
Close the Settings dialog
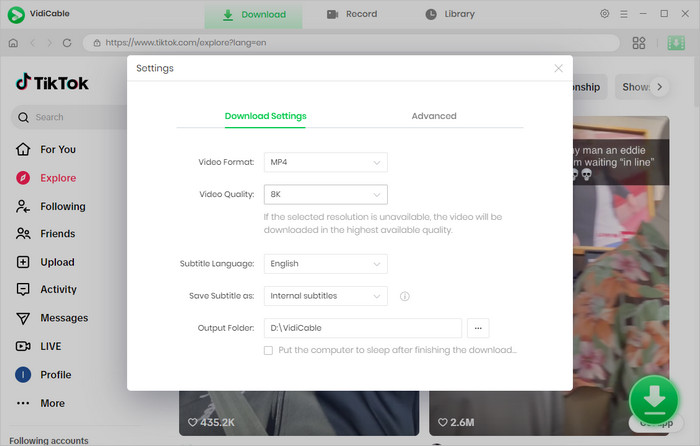[x=558, y=68]
